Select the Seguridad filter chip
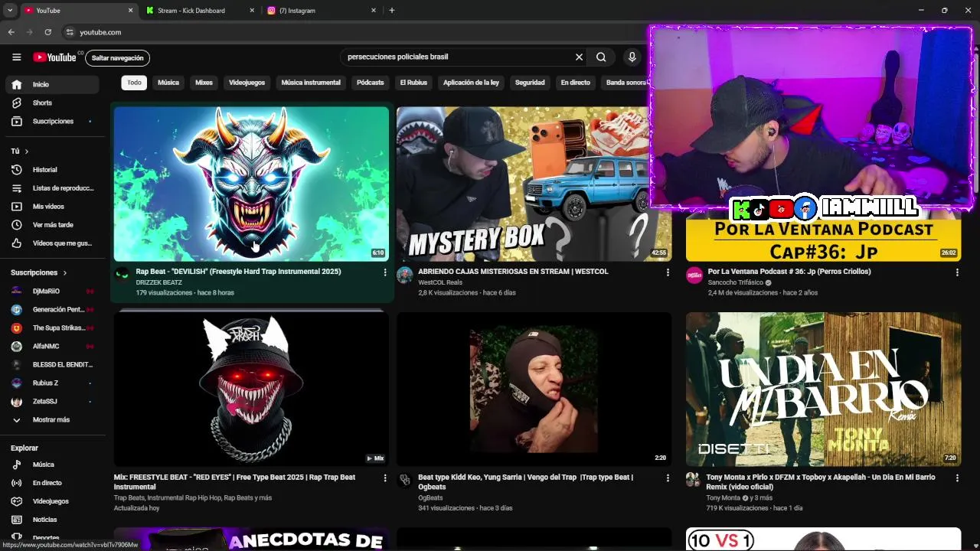The width and height of the screenshot is (980, 551). click(530, 83)
